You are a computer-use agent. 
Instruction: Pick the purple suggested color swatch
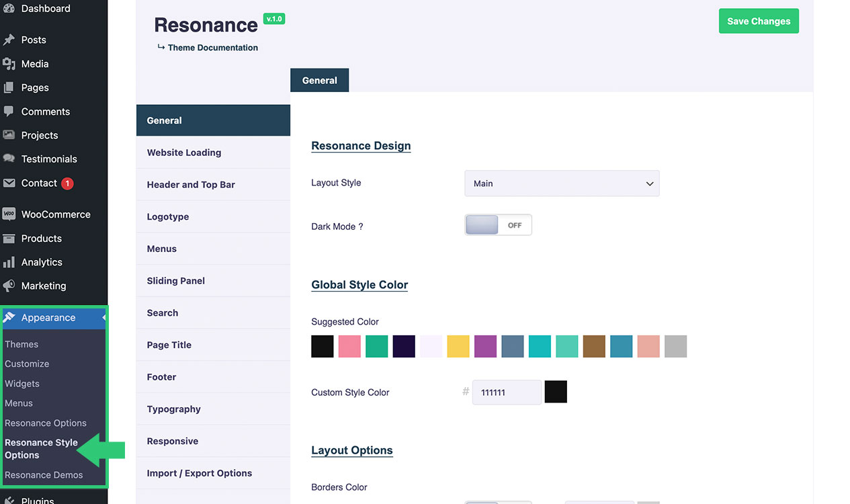(485, 347)
